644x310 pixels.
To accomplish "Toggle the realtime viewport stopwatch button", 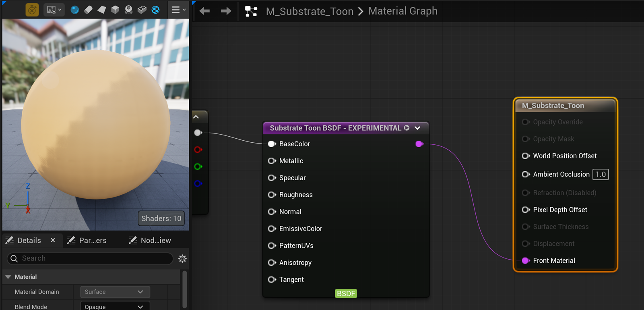I will tap(32, 10).
